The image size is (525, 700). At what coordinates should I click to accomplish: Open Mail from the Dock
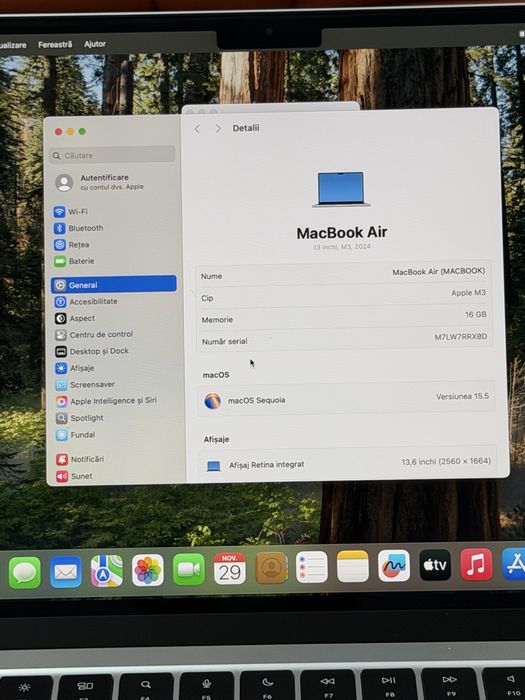[x=66, y=572]
